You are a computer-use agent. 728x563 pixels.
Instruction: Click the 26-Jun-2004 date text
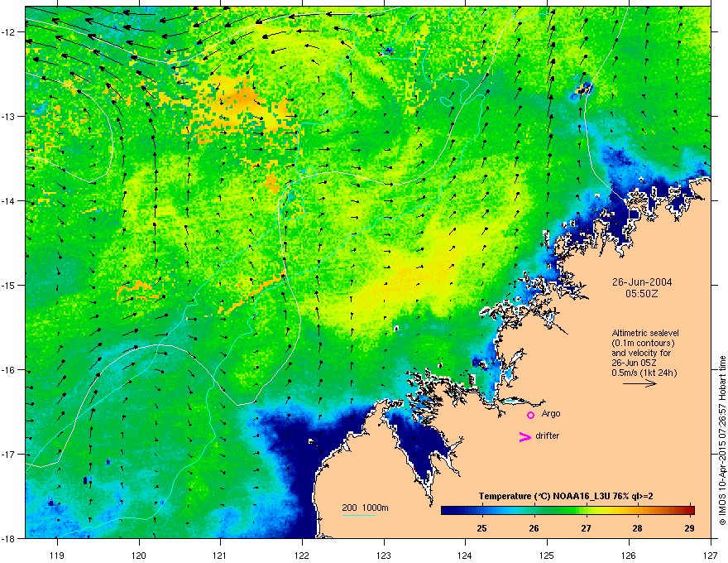click(642, 282)
